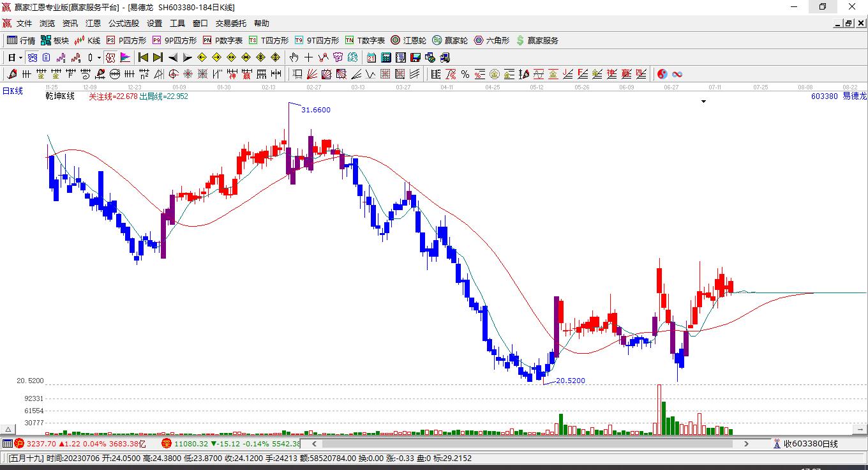Enable the crosshair plus cursor
The width and height of the screenshot is (868, 470).
pos(309,57)
